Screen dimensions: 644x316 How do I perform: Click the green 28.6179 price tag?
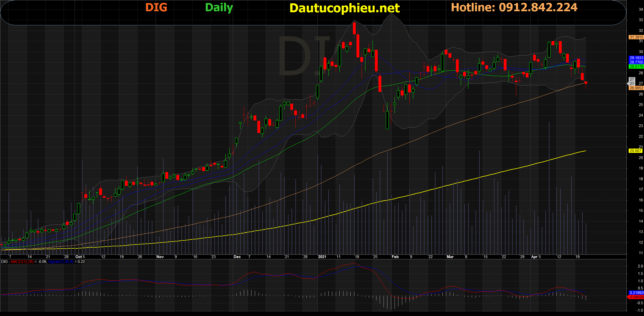click(x=636, y=67)
